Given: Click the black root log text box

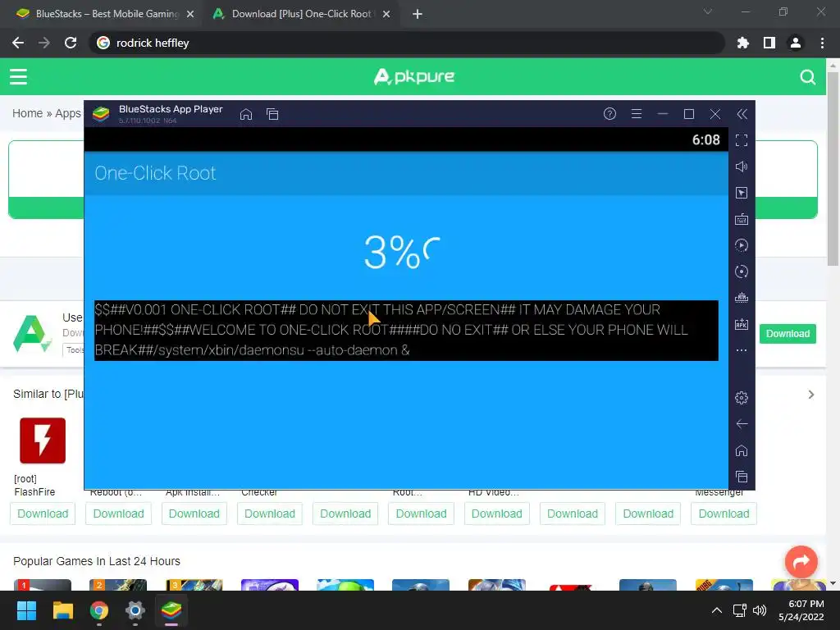Looking at the screenshot, I should point(406,330).
